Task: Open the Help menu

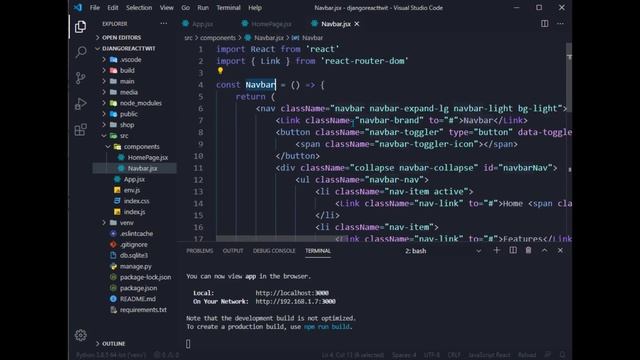Action: [x=255, y=8]
